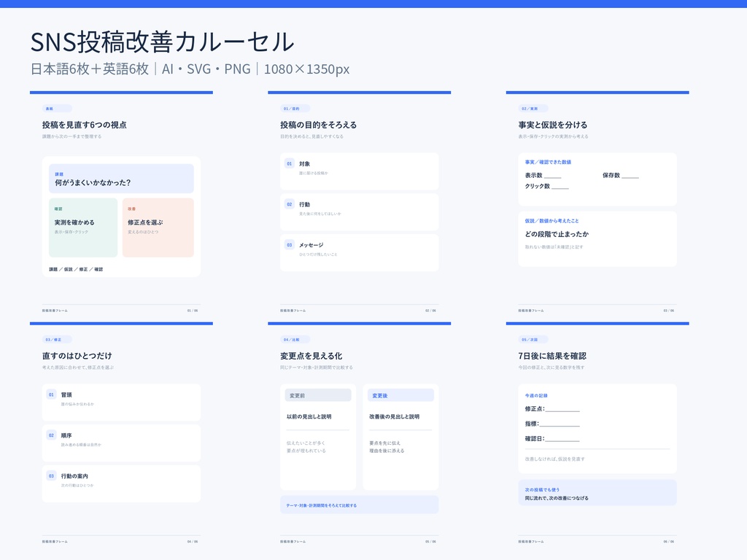This screenshot has width=747, height=560.
Task: Click the page number '03 / 06'
Action: point(669,311)
